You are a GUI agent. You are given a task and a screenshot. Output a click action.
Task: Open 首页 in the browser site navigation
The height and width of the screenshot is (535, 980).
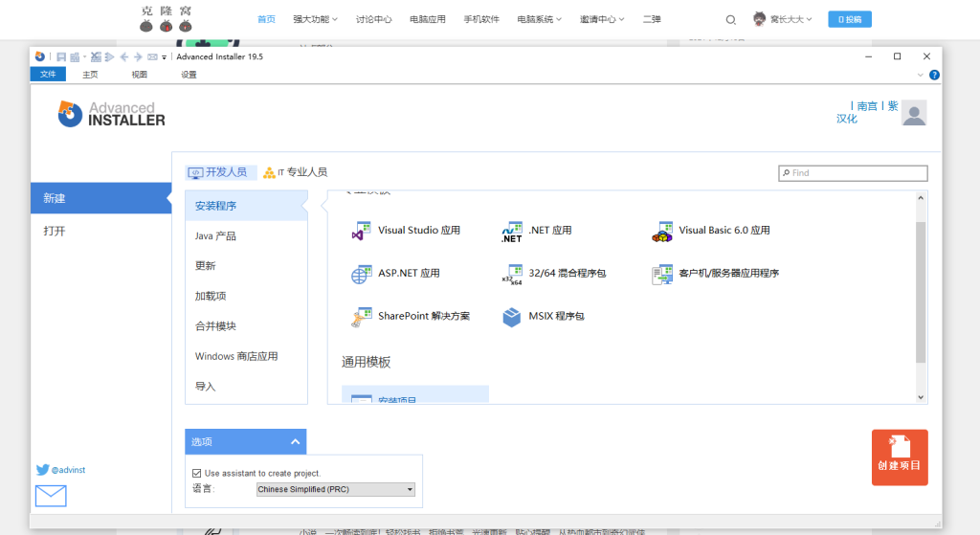266,19
